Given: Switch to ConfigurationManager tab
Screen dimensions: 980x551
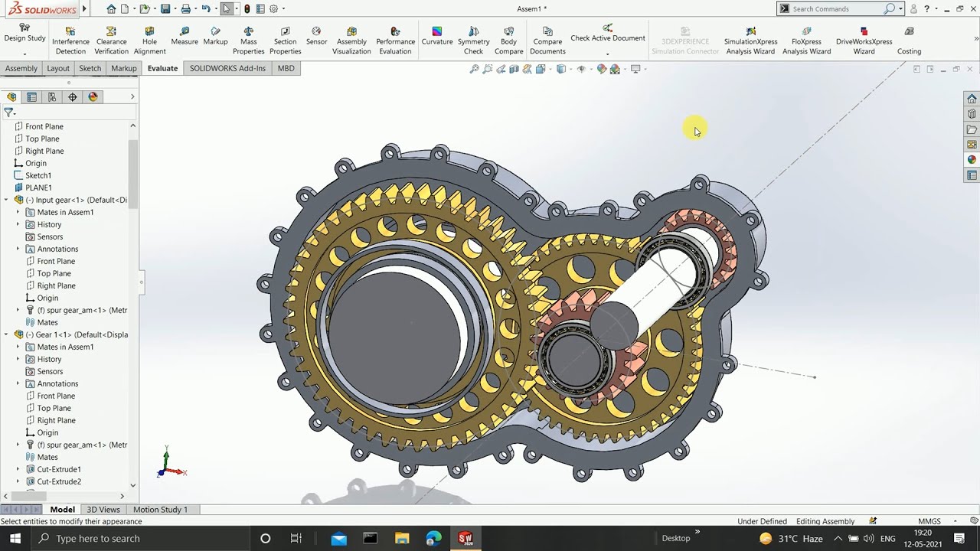Looking at the screenshot, I should 52,97.
